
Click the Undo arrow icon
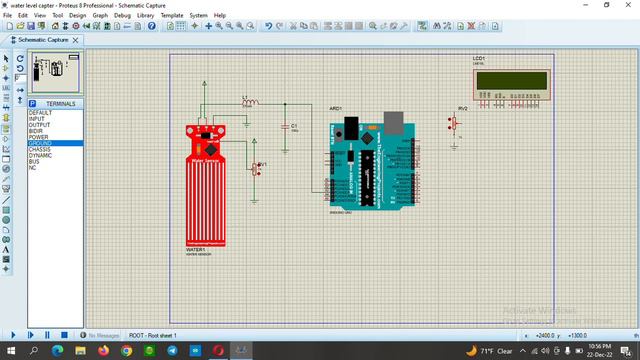[268, 26]
